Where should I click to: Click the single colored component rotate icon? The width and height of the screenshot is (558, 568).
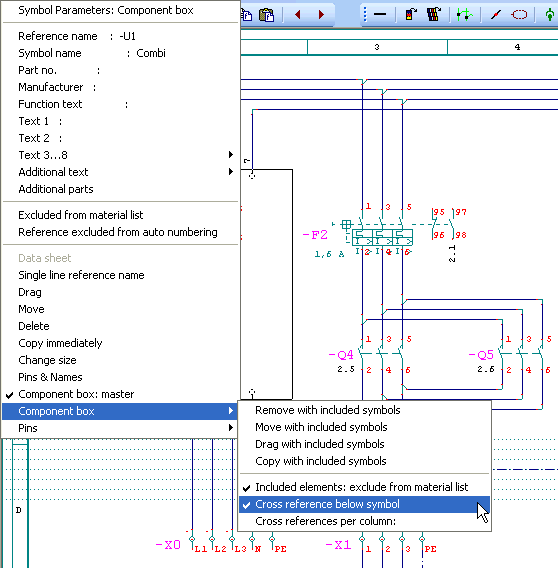(411, 14)
